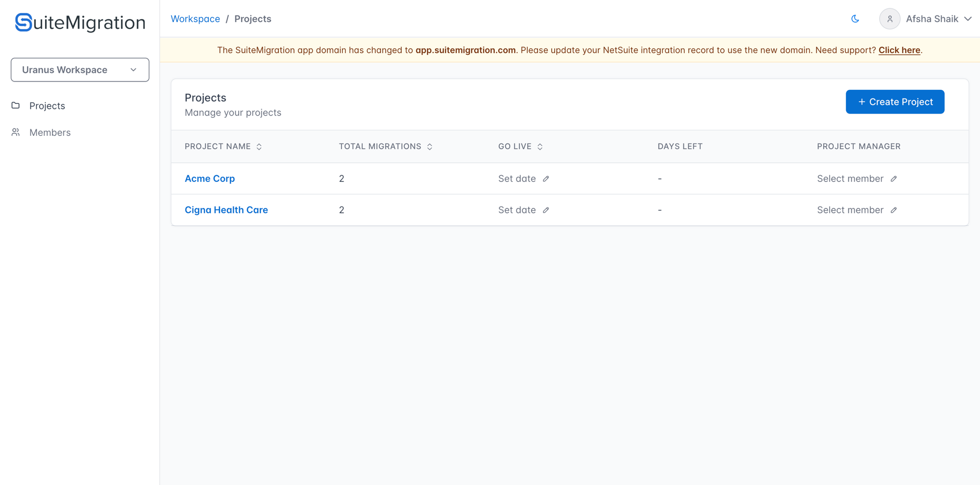Edit project manager pencil for Acme Corp
This screenshot has width=980, height=485.
click(894, 179)
